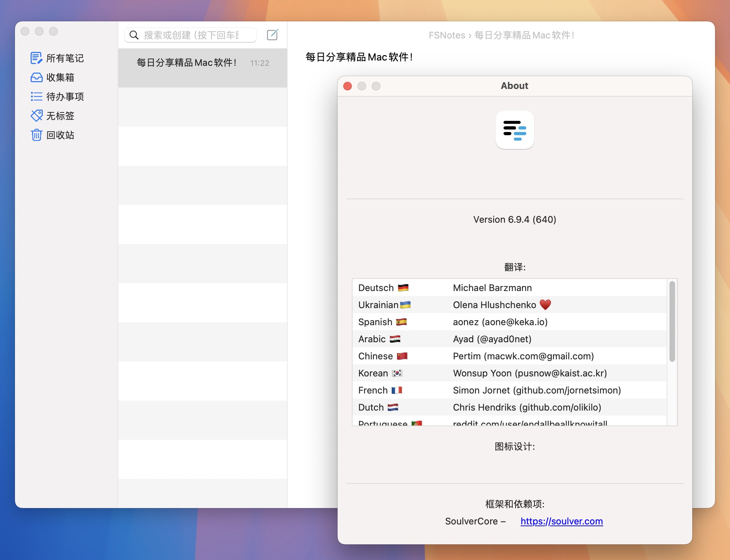The width and height of the screenshot is (730, 560).
Task: Click the Version 6.9.4 (640) label
Action: coord(515,220)
